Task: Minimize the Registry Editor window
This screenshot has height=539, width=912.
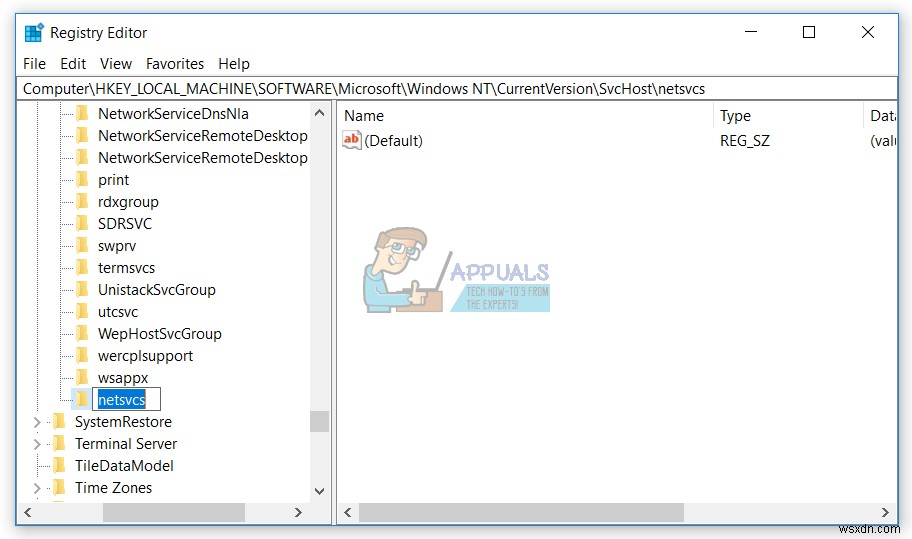Action: coord(751,32)
